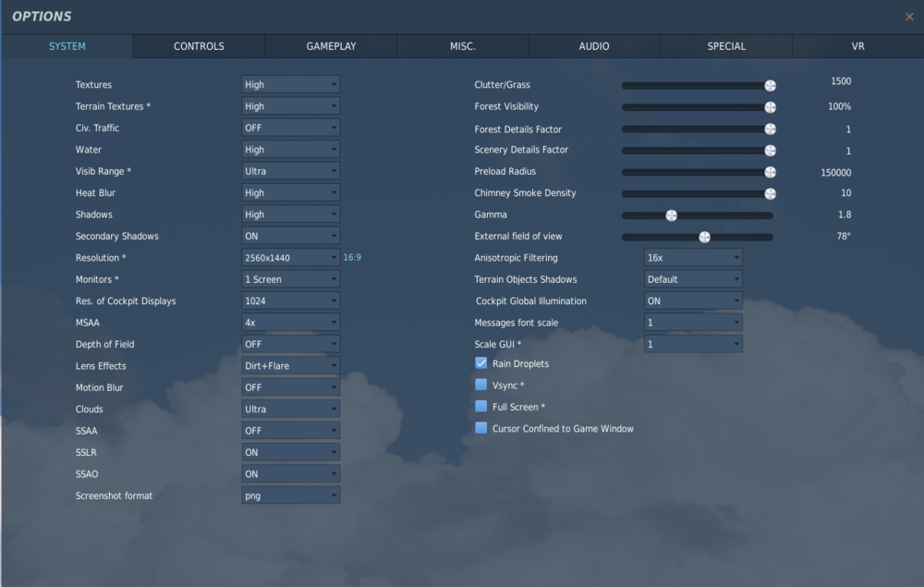
Task: Open the GAMEPLAY tab
Action: 330,45
